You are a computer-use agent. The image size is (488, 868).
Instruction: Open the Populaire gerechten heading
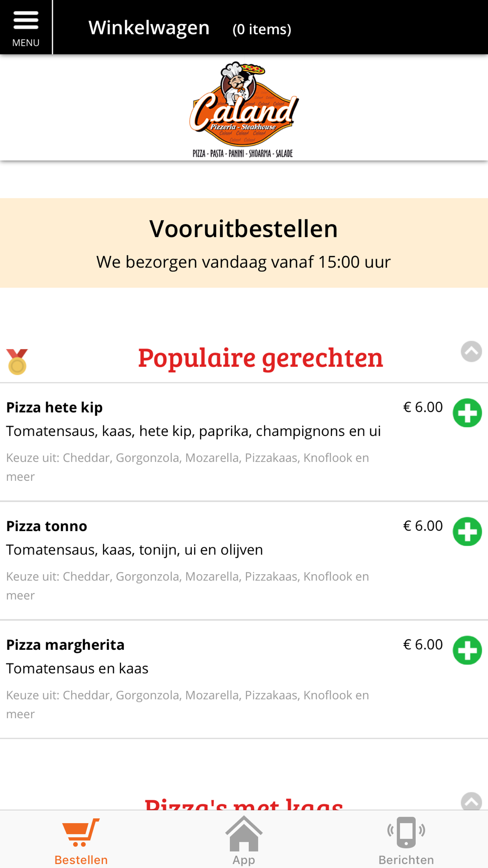coord(260,357)
